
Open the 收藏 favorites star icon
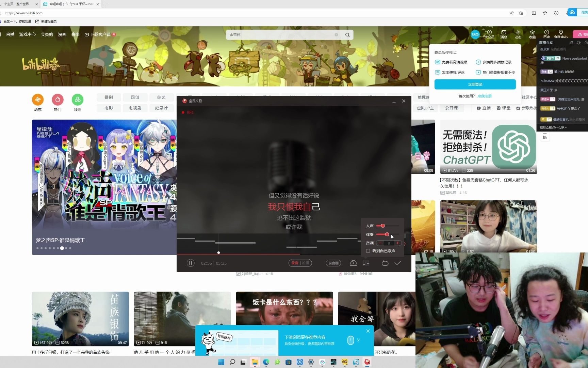[532, 34]
